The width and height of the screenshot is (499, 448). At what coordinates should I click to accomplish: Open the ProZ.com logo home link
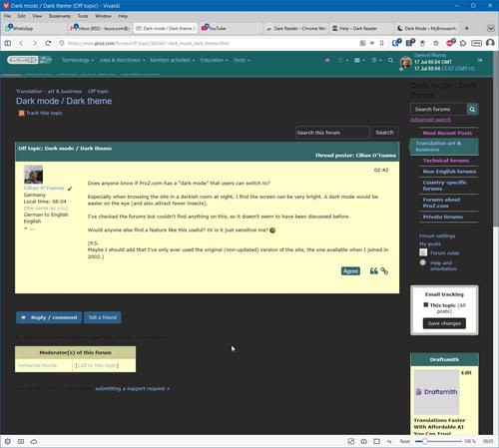29,60
